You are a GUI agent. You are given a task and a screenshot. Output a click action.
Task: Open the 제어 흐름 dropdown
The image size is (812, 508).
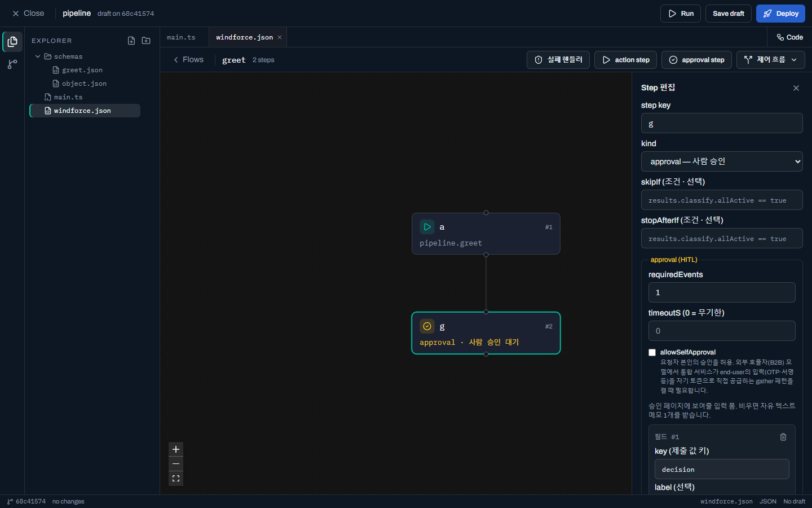click(x=771, y=60)
